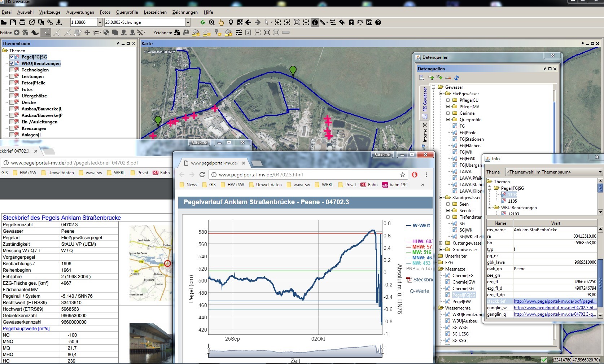The width and height of the screenshot is (604, 364).
Task: Click the save floppy disk icon
Action: [x=13, y=22]
